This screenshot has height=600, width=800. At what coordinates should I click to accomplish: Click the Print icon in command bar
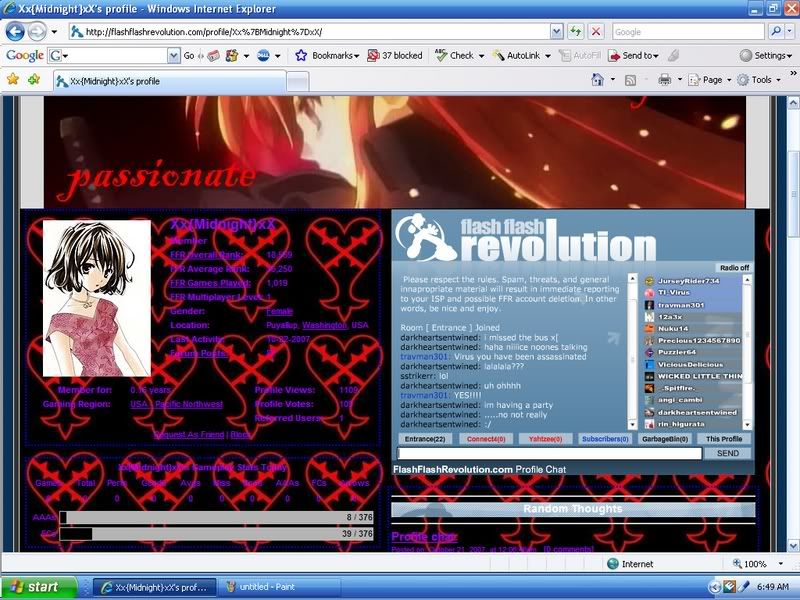(x=664, y=79)
